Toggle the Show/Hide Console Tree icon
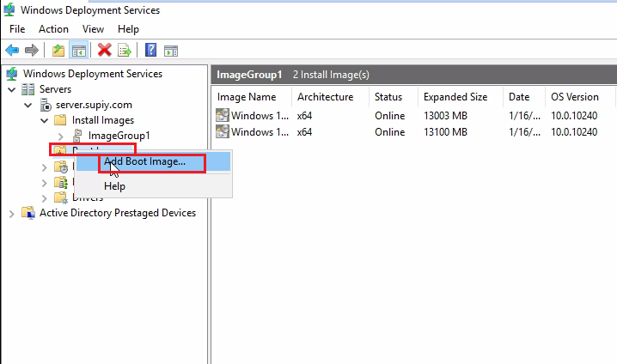Screen dimensions: 617x364 [x=78, y=51]
